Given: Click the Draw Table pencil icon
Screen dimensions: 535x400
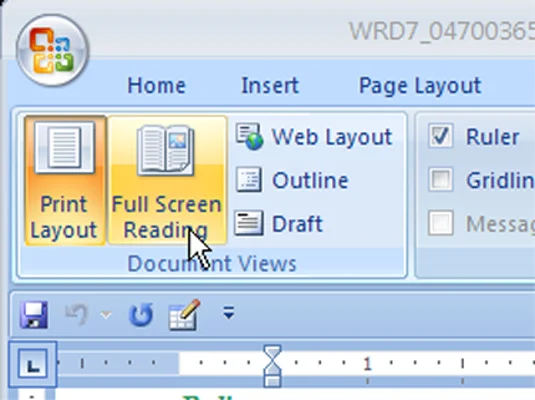Looking at the screenshot, I should coord(184,314).
